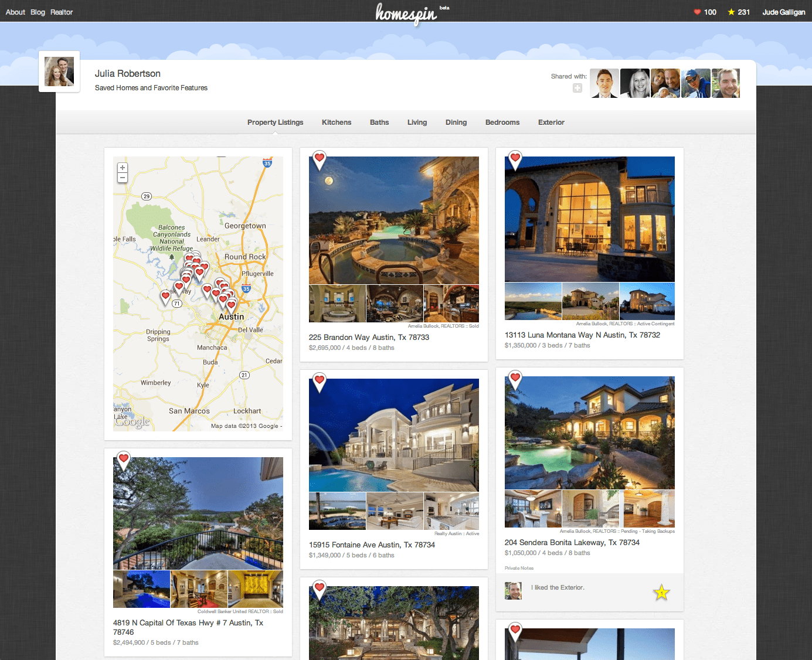Click the yellow star count icon
Screen dimensions: 812x660
(731, 12)
